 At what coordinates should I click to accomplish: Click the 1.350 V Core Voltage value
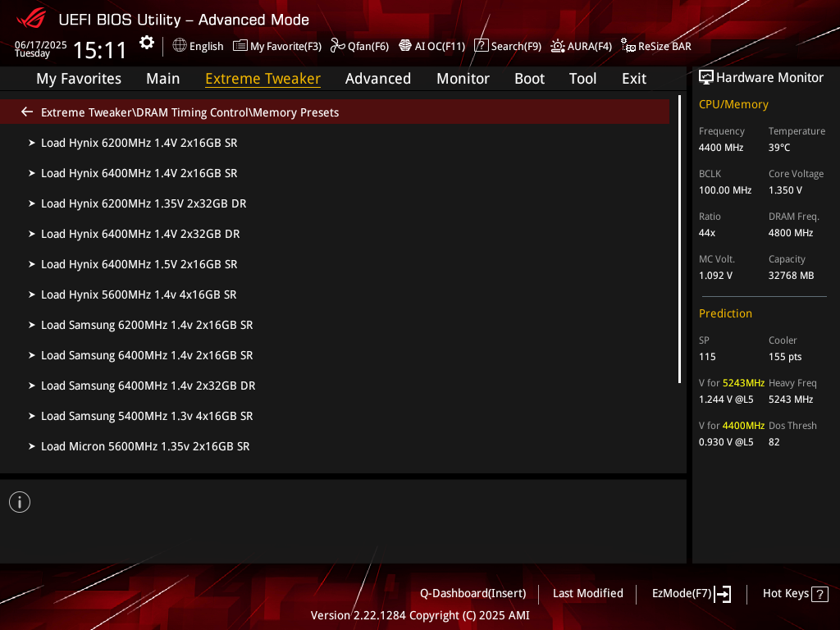tap(785, 190)
